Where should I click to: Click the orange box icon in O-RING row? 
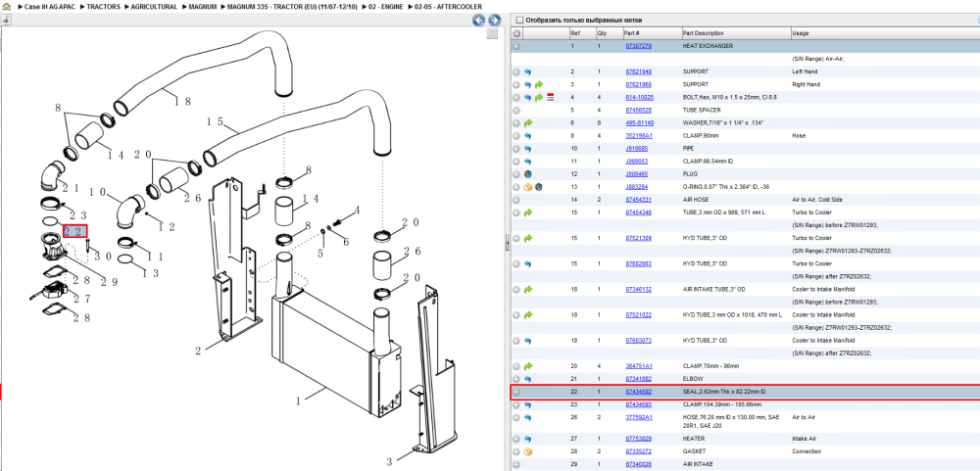[527, 187]
